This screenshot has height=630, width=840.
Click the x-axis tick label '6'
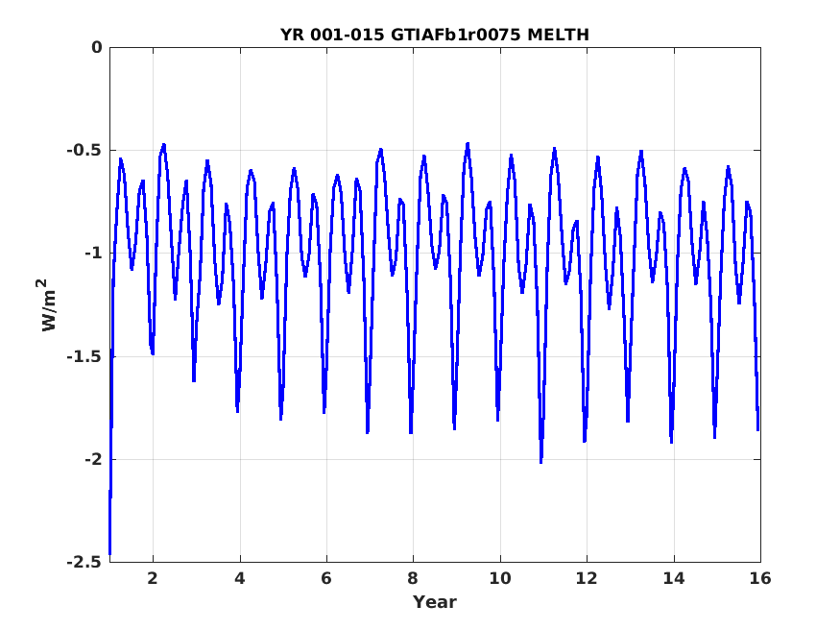326,578
